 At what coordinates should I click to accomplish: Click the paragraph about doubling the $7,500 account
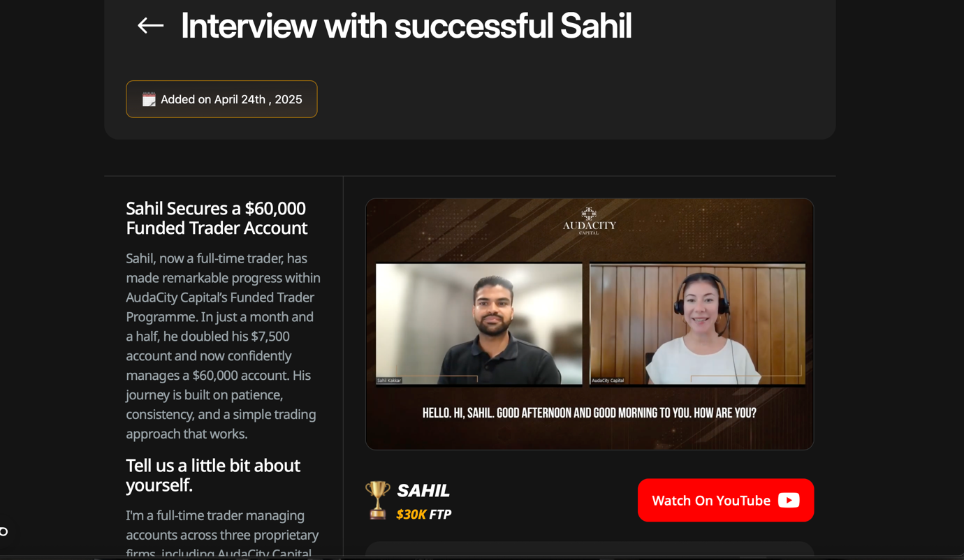click(x=224, y=346)
